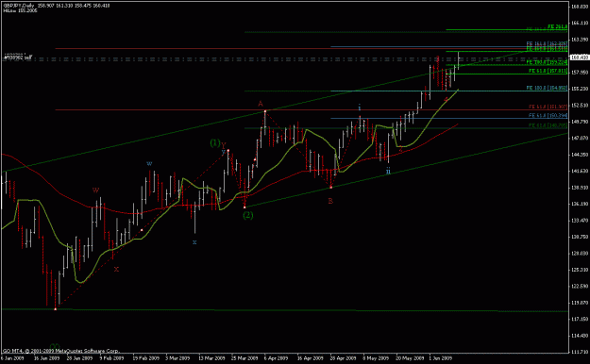Click the 155.230 price axis value
Image resolution: width=590 pixels, height=364 pixels.
coord(580,89)
